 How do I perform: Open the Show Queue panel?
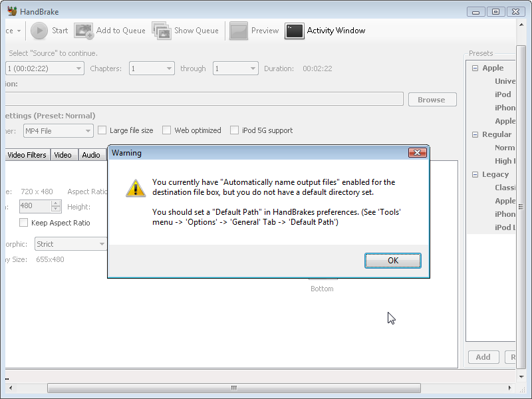tap(162, 31)
